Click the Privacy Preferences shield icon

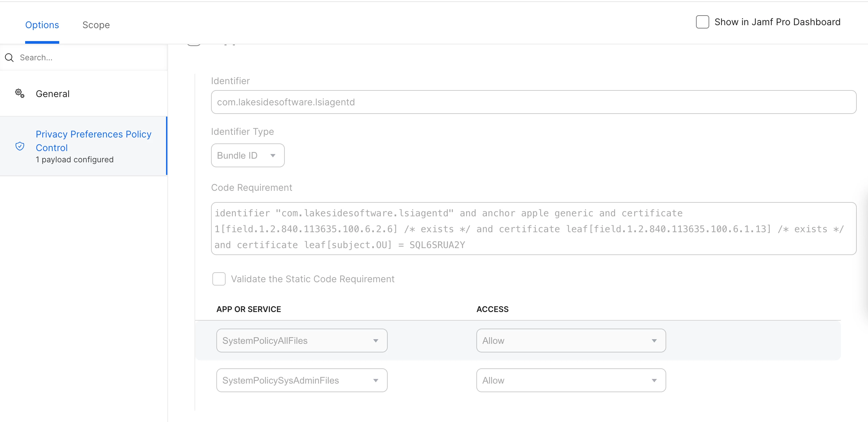click(20, 146)
